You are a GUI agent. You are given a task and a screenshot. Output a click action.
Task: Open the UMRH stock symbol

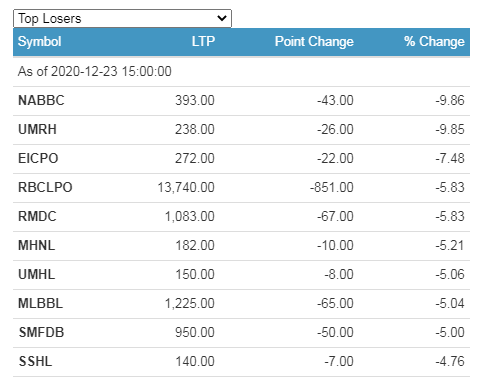(37, 129)
